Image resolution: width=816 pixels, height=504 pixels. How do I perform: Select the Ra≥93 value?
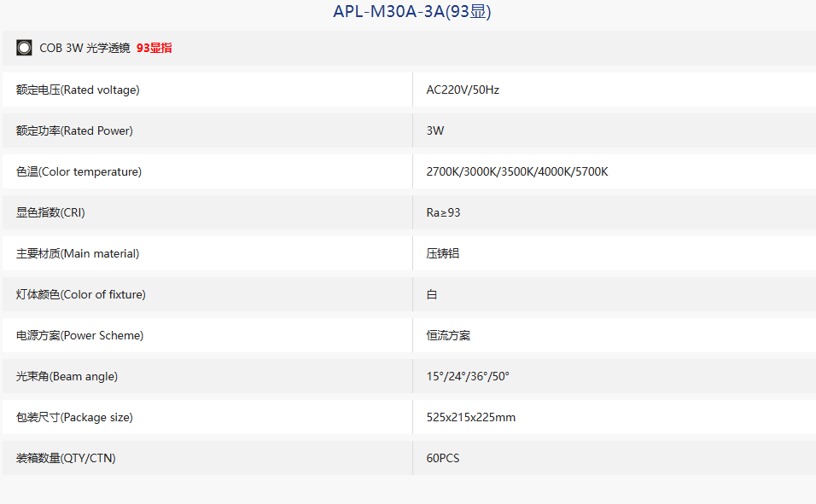[443, 212]
